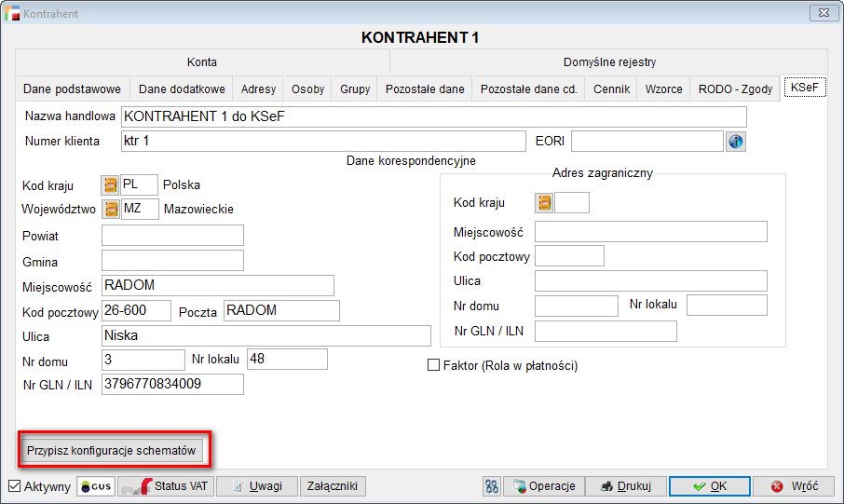Click the EORI info icon
The image size is (844, 504).
(x=737, y=142)
